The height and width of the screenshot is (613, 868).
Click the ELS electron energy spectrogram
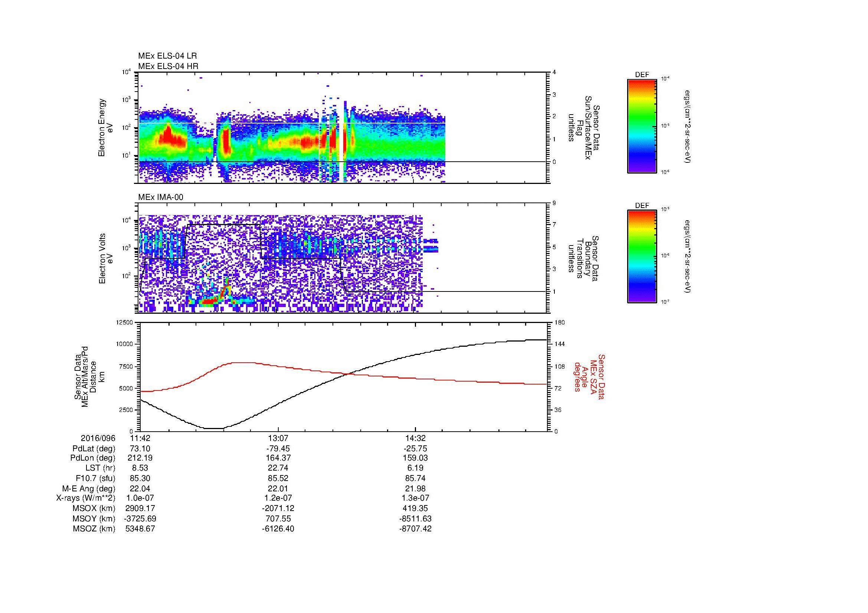pos(342,128)
